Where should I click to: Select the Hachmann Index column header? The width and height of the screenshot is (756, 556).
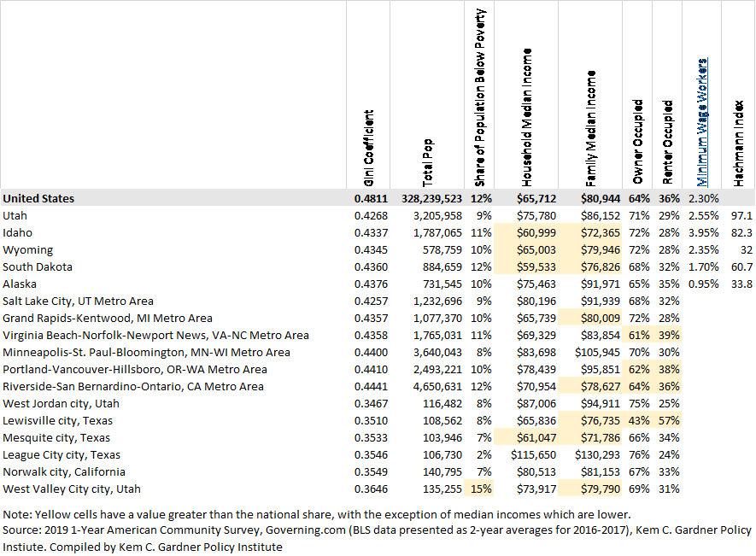[x=738, y=143]
